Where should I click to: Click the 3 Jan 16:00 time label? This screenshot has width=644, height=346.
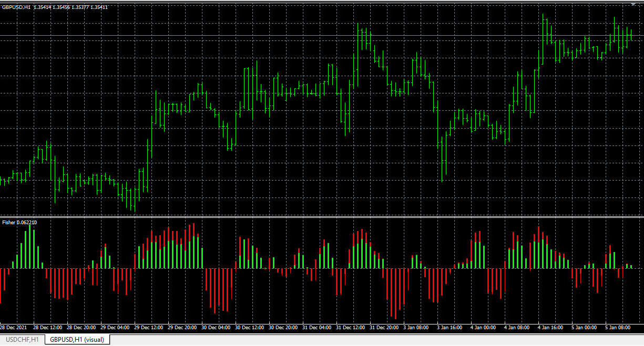point(449,328)
